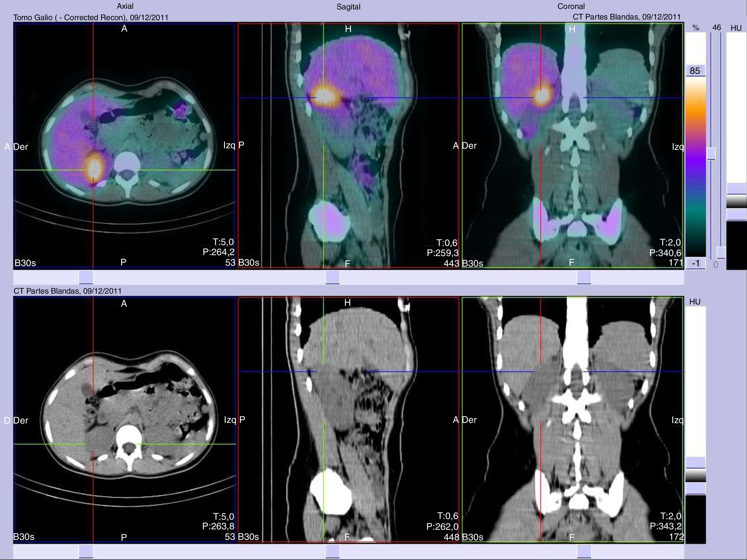
Task: Click the CT-only axial slice slider thumb
Action: click(x=86, y=552)
